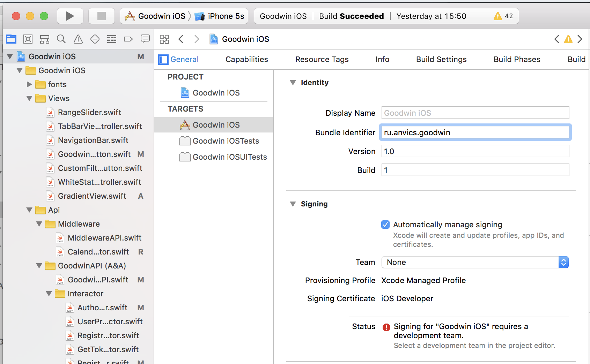Screen dimensions: 590x364
Task: Open MiddlewareAPI.swift file
Action: click(x=104, y=238)
